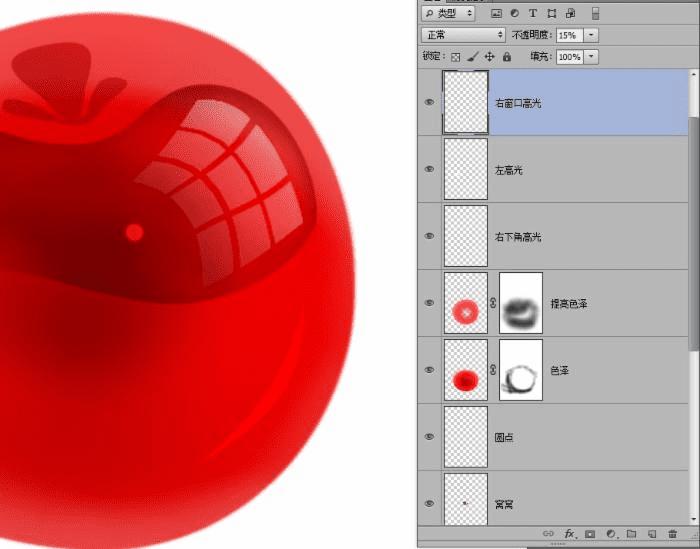Hide the 提亮色泽 layer
This screenshot has width=700, height=549.
tap(429, 303)
